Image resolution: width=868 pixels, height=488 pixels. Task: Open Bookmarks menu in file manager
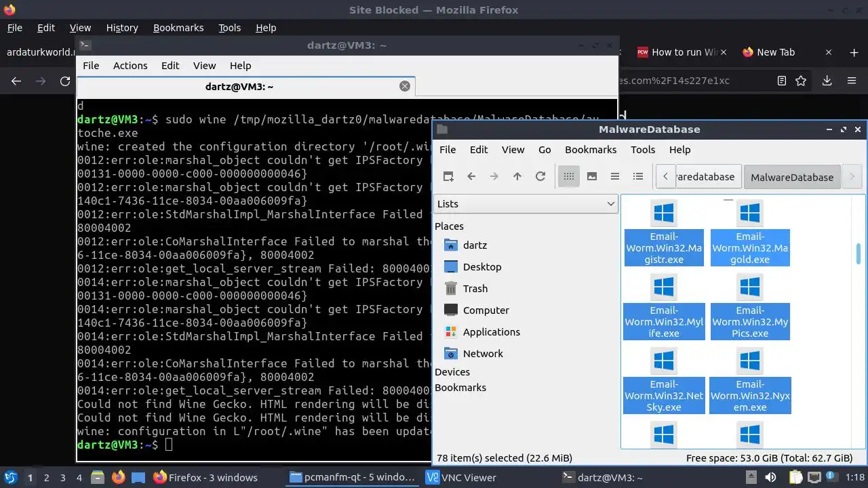point(591,149)
